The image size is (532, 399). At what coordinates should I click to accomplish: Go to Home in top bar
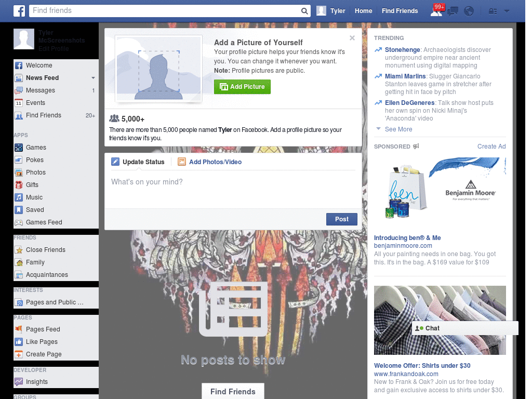point(363,11)
